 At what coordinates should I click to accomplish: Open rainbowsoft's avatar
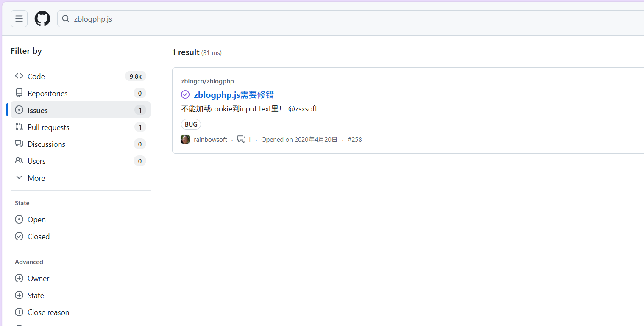185,139
